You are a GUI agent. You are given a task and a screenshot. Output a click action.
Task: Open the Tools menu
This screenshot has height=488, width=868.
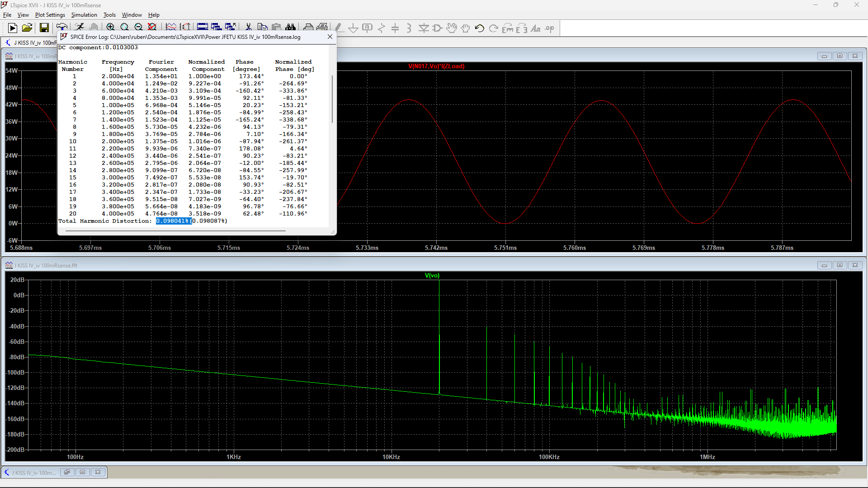click(109, 15)
